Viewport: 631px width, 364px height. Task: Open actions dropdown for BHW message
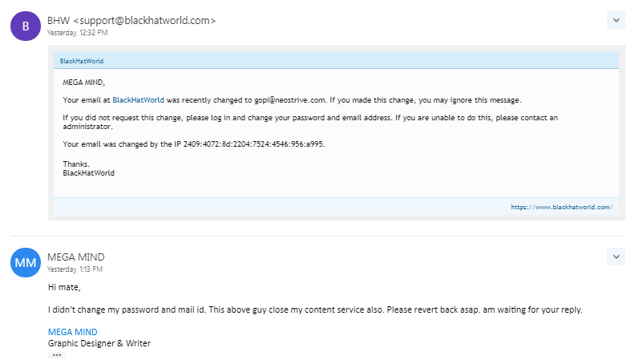[x=616, y=20]
